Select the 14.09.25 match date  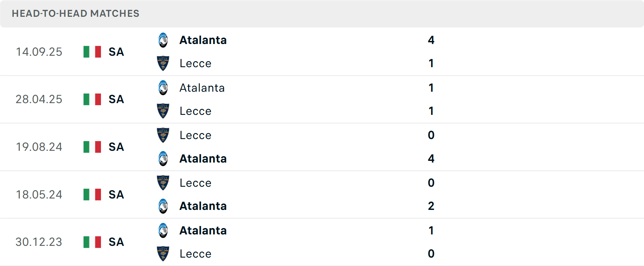pos(39,52)
